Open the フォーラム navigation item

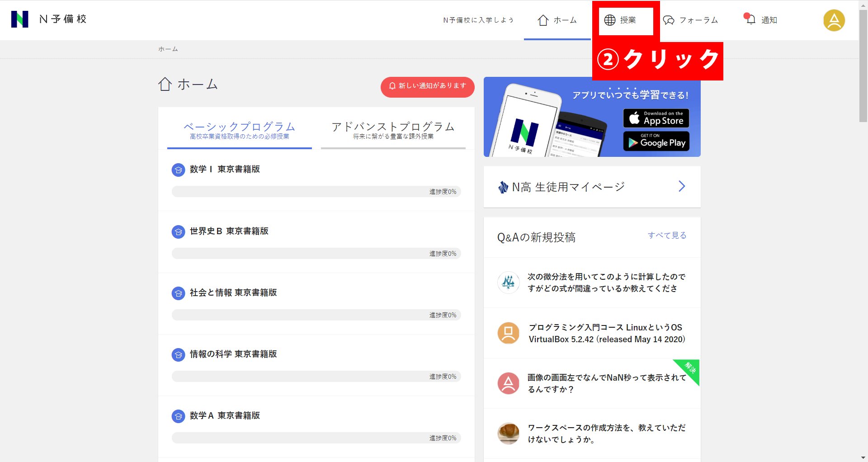690,20
